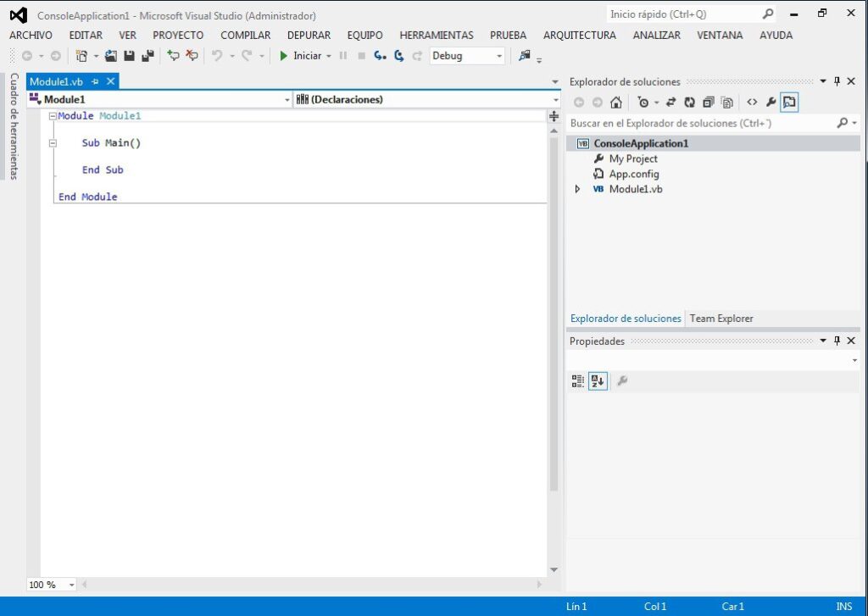868x616 pixels.
Task: Save Module1.vb with the single-disk icon
Action: point(130,55)
